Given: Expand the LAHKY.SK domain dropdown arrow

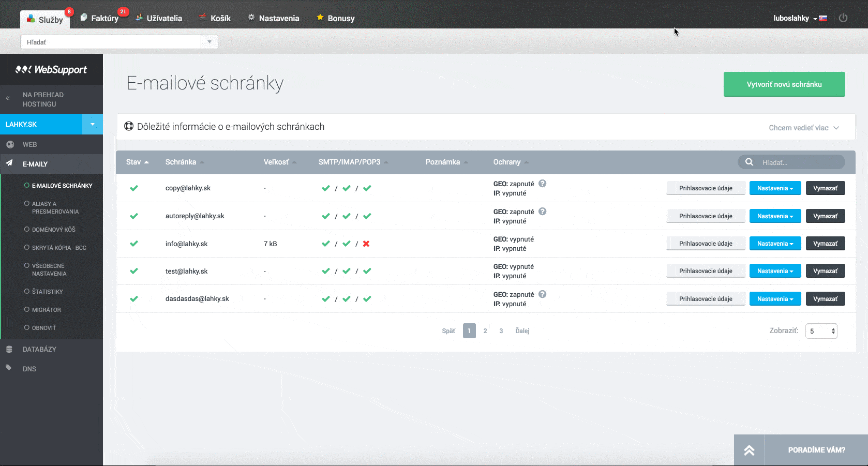Looking at the screenshot, I should tap(93, 124).
